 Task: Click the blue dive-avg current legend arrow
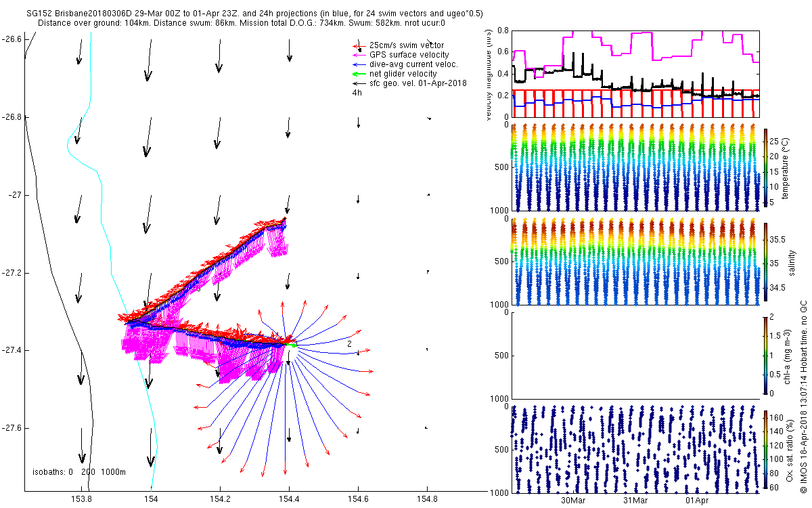(359, 64)
